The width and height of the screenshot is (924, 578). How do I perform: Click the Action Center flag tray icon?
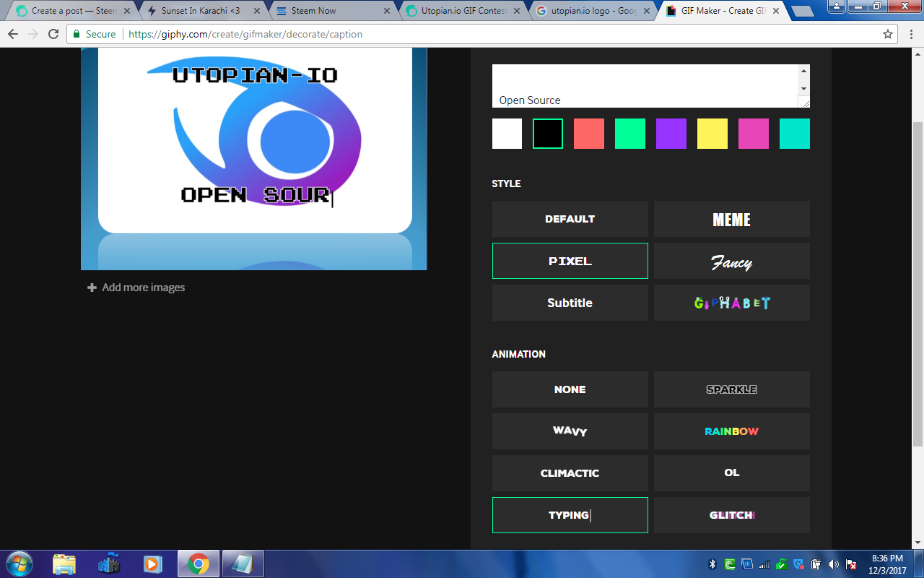(x=851, y=564)
